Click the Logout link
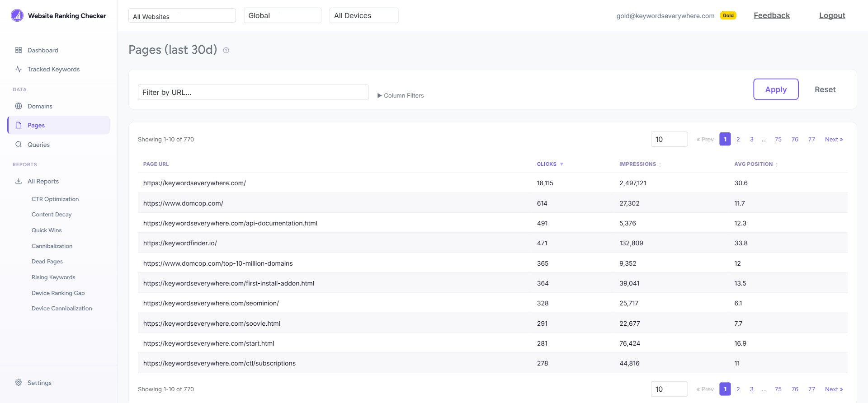Viewport: 868px width, 403px height. [x=832, y=15]
